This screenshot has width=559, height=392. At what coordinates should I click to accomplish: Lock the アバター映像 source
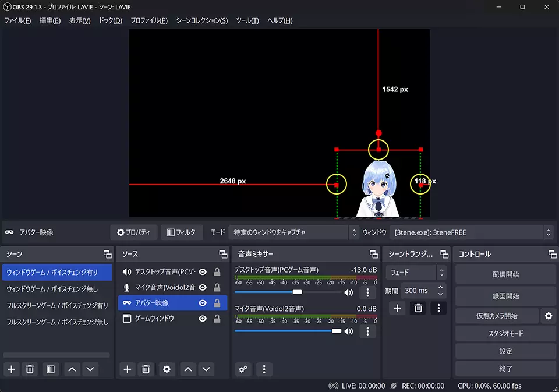click(217, 303)
